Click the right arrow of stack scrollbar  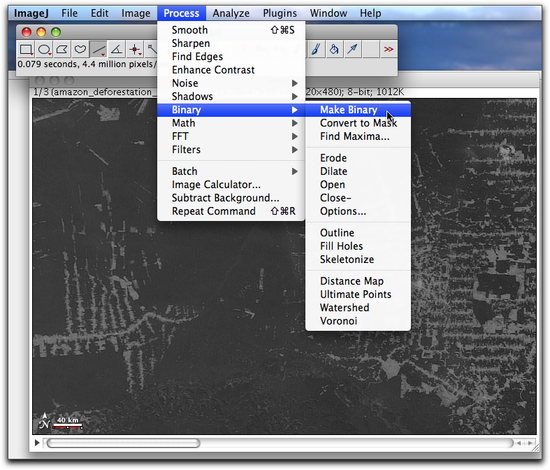coord(530,443)
